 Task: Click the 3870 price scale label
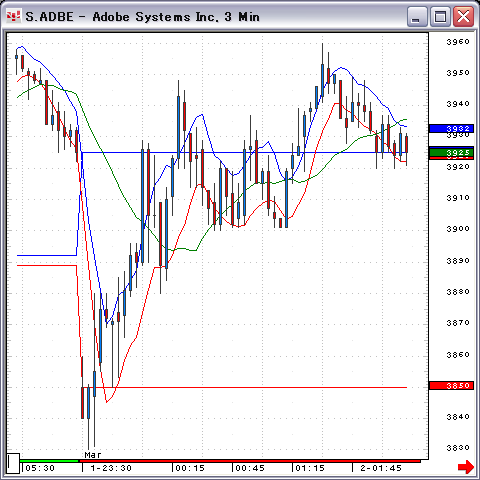pyautogui.click(x=458, y=323)
